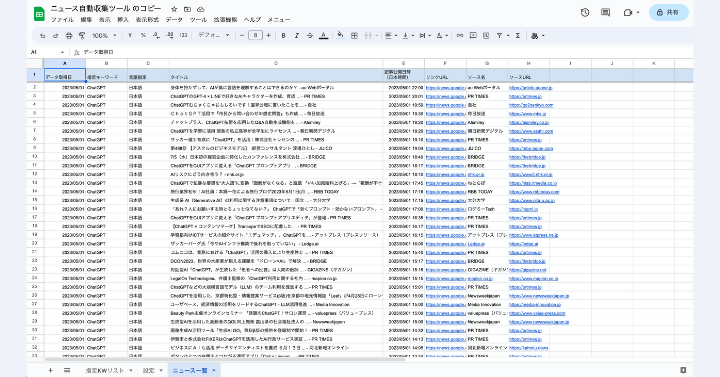720x377 pixels.
Task: Increase font size with plus
Action: (x=269, y=35)
